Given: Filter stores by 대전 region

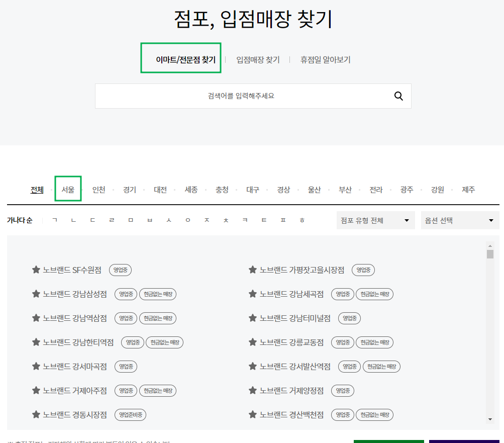Looking at the screenshot, I should 160,190.
